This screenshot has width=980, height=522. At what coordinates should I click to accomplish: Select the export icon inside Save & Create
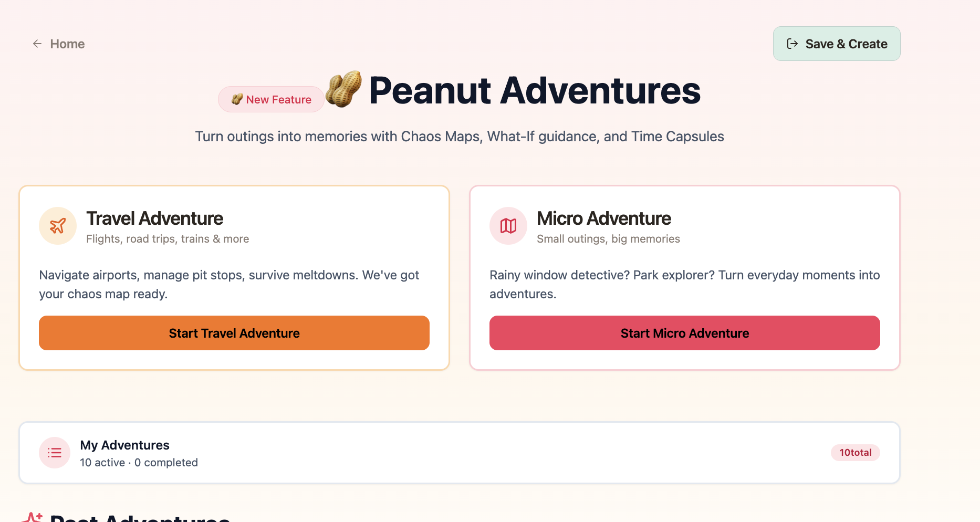pyautogui.click(x=793, y=44)
